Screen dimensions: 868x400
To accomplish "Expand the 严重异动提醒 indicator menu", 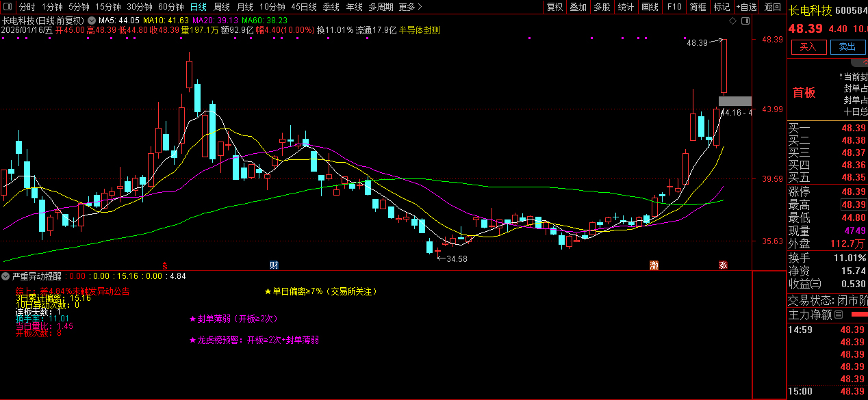I will tap(5, 277).
